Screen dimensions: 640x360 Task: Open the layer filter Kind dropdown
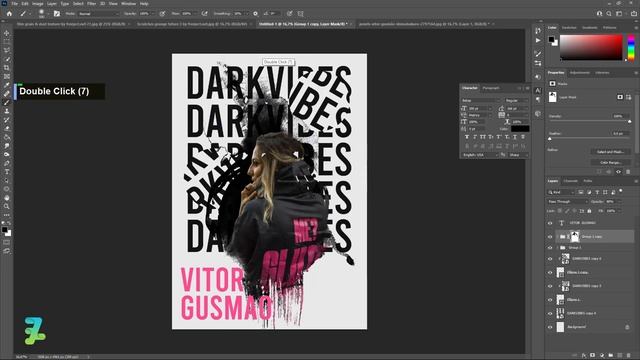click(x=561, y=192)
